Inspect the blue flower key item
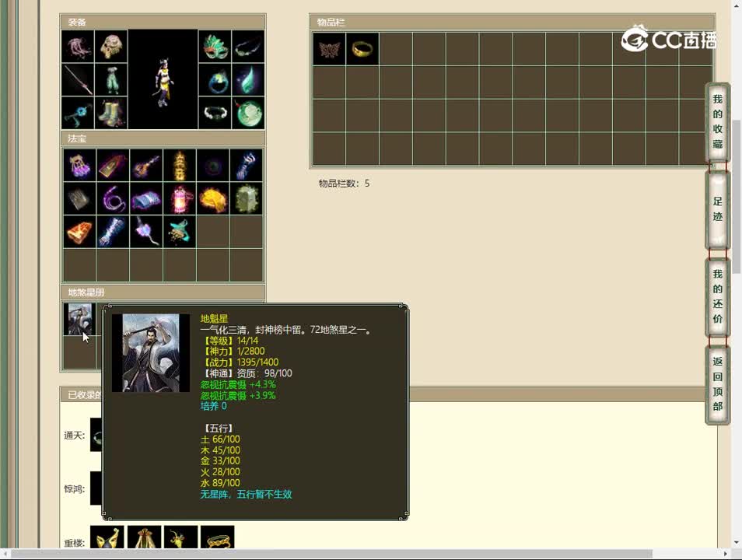Screen dimensions: 742x560 click(78, 113)
